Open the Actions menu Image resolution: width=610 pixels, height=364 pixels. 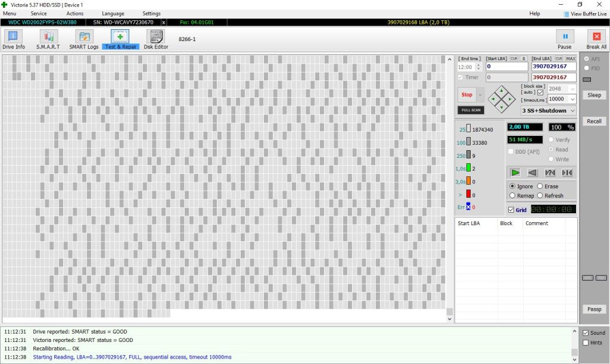coord(74,14)
